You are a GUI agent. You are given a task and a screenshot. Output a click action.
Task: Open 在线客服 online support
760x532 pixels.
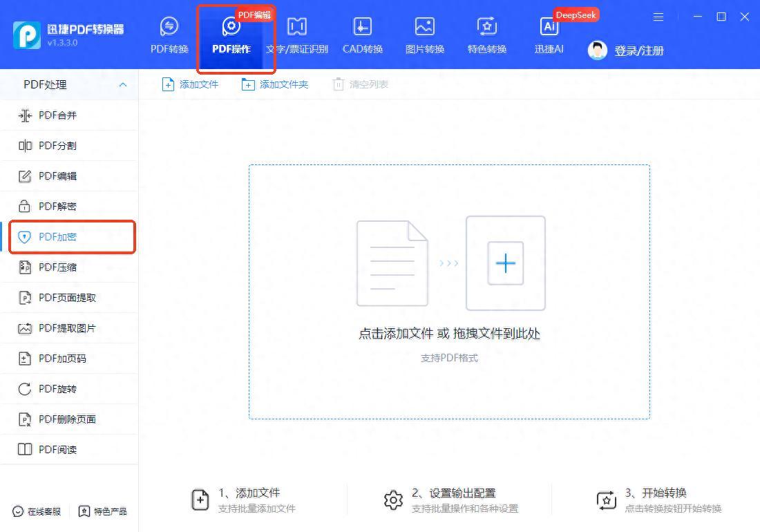coord(37,511)
